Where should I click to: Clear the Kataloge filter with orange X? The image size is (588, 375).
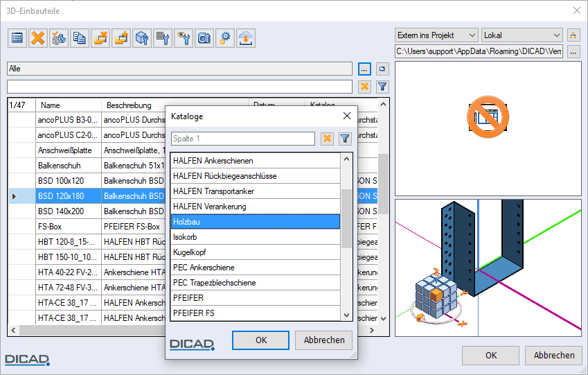327,139
